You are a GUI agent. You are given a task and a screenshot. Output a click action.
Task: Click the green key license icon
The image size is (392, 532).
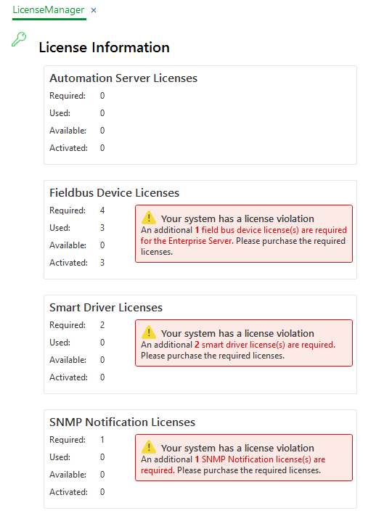point(19,38)
